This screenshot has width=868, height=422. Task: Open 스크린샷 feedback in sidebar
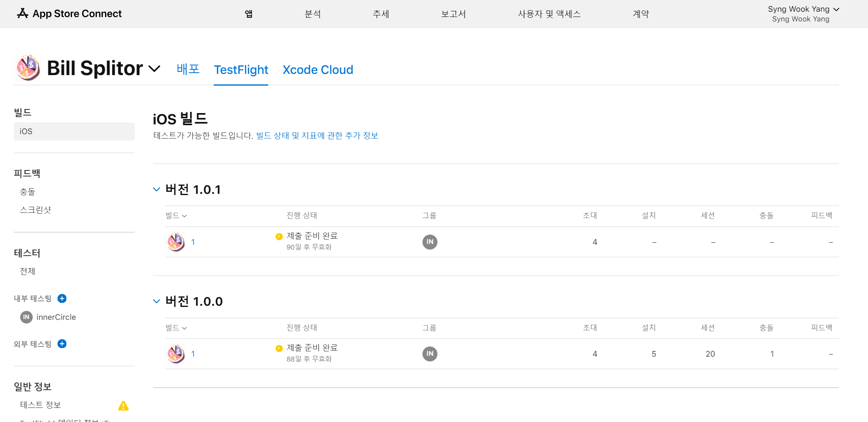coord(36,210)
